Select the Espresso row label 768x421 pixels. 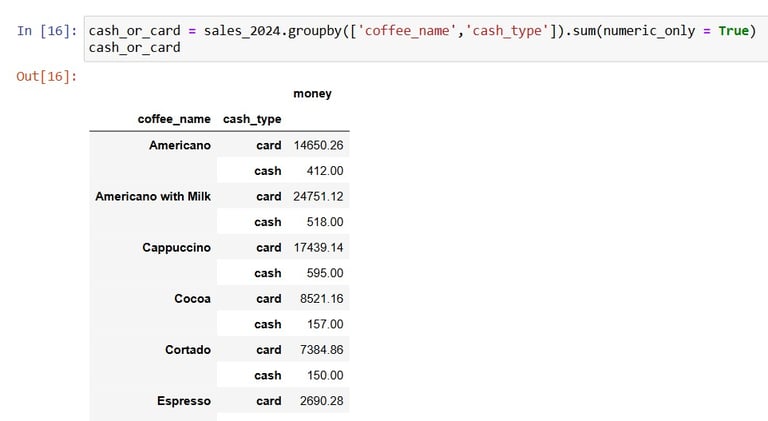(184, 401)
